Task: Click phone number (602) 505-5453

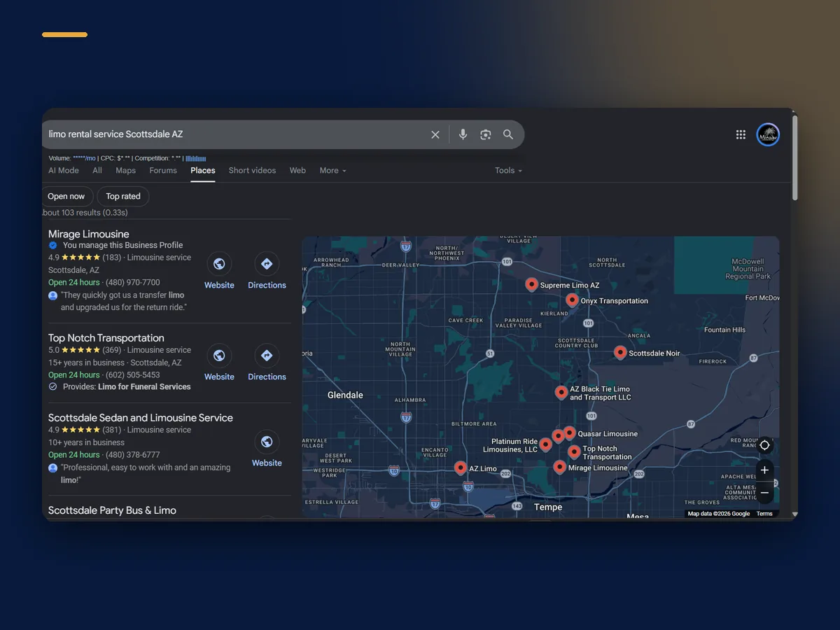Action: (133, 375)
